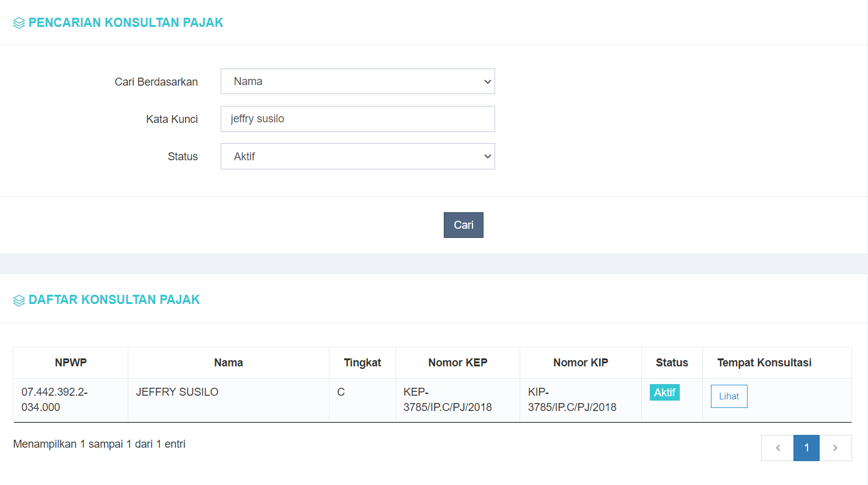Click the Cari Berdasarkan label
Image resolution: width=868 pixels, height=485 pixels.
pos(156,82)
